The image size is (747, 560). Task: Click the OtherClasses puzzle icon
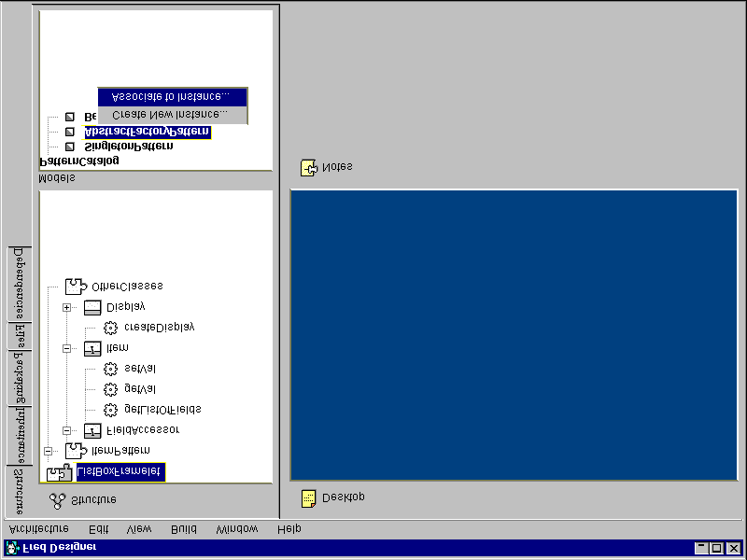pos(77,287)
